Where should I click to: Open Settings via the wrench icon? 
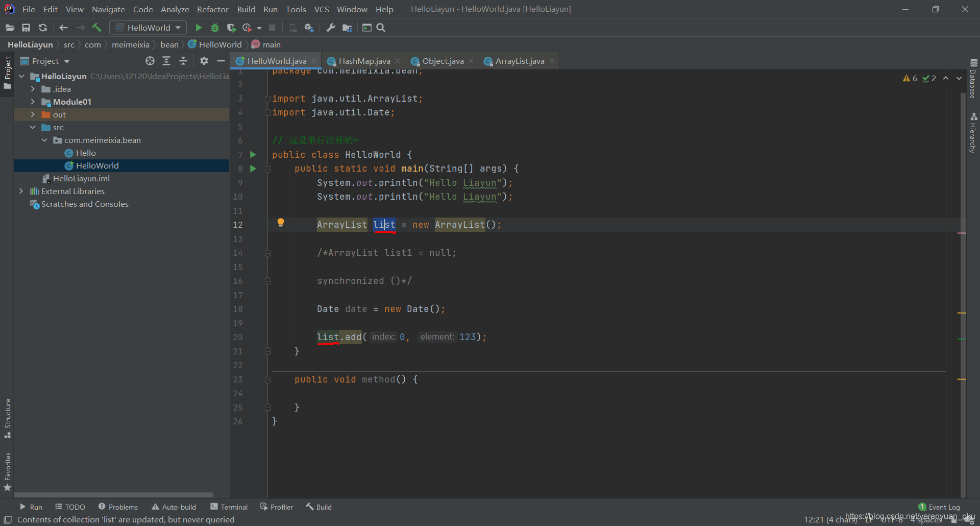click(x=331, y=28)
